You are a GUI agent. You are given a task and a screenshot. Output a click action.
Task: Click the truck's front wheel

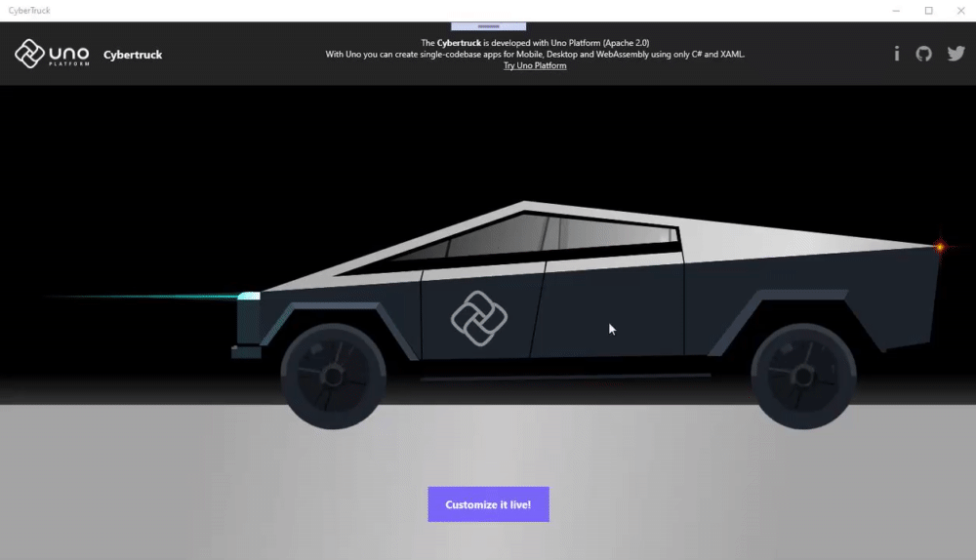click(333, 376)
